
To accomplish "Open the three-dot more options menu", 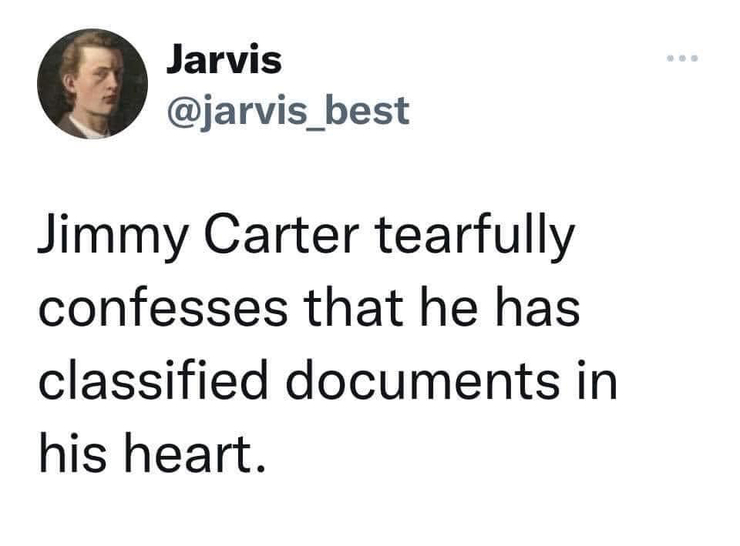I will (x=682, y=59).
